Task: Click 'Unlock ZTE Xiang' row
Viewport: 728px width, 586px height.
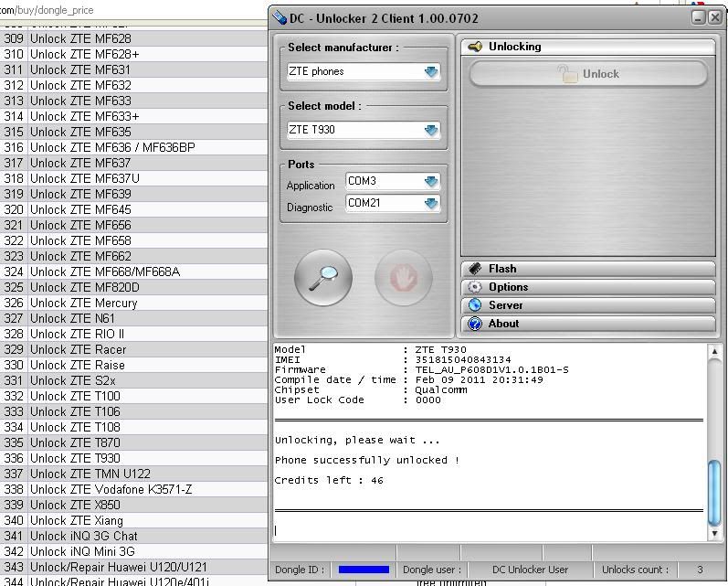Action: click(x=133, y=520)
